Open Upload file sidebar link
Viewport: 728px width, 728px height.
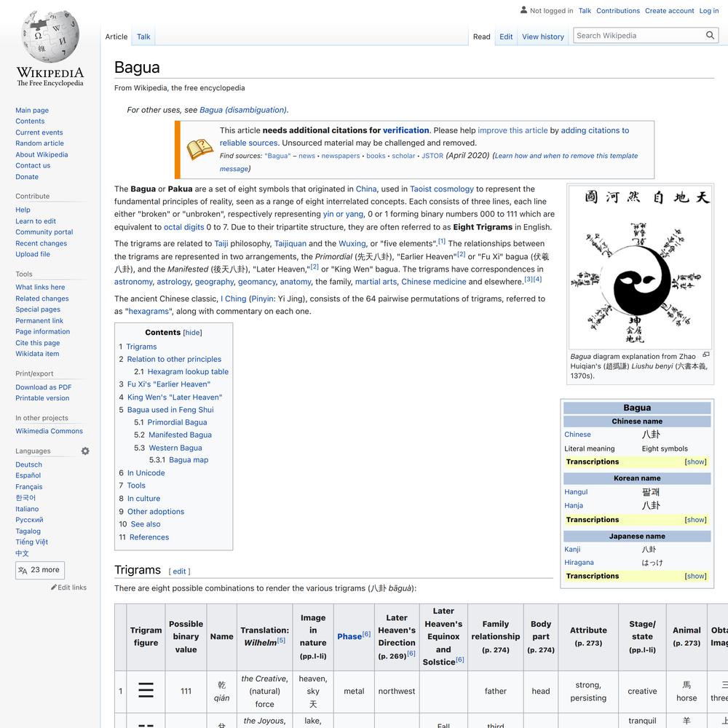(33, 254)
